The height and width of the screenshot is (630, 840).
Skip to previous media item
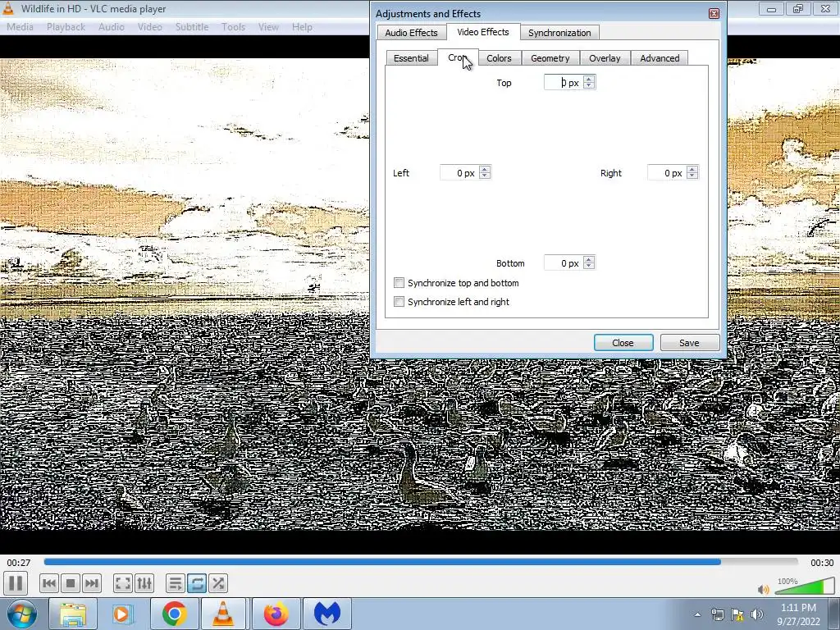pyautogui.click(x=48, y=583)
